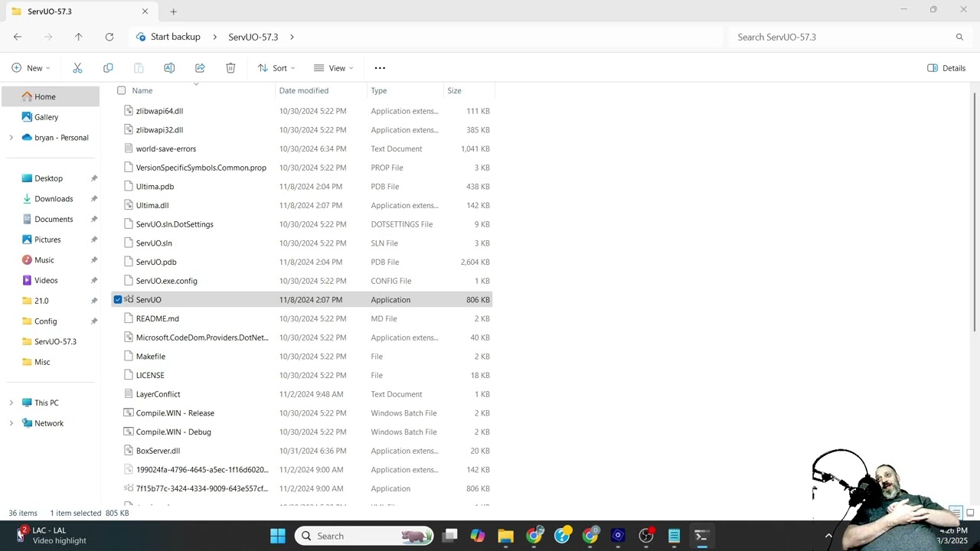Sort files by Date modified column
This screenshot has width=980, height=551.
pyautogui.click(x=304, y=90)
